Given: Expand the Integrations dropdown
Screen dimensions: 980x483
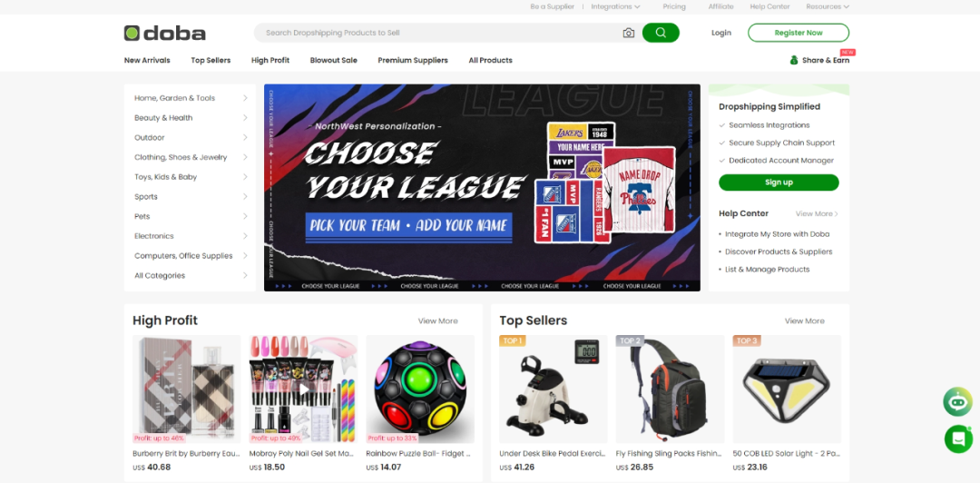Looking at the screenshot, I should click(615, 7).
